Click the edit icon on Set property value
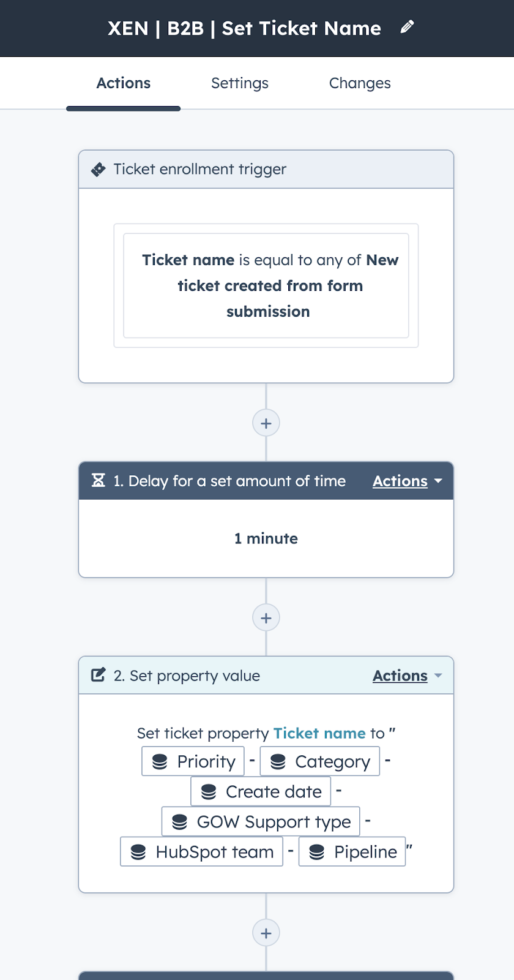The height and width of the screenshot is (980, 514). tap(99, 675)
